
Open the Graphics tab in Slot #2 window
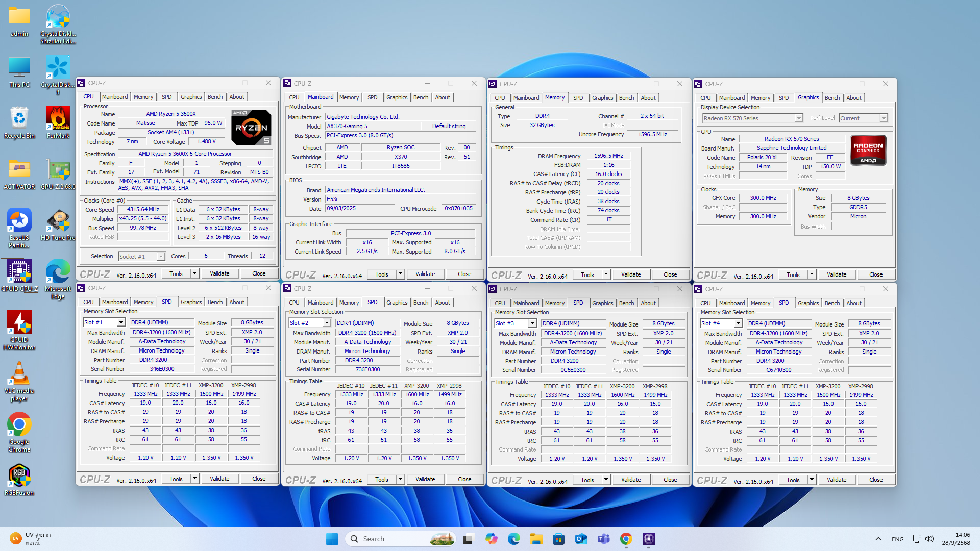397,303
